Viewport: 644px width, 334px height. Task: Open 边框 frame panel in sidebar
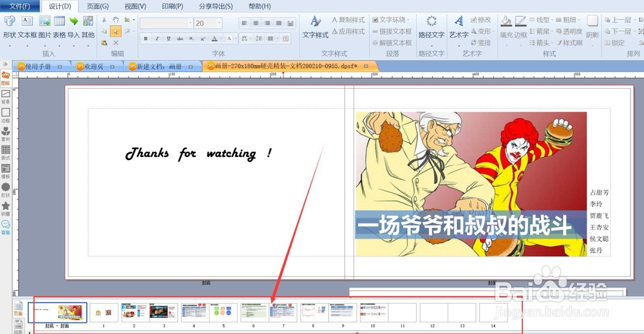[x=6, y=116]
